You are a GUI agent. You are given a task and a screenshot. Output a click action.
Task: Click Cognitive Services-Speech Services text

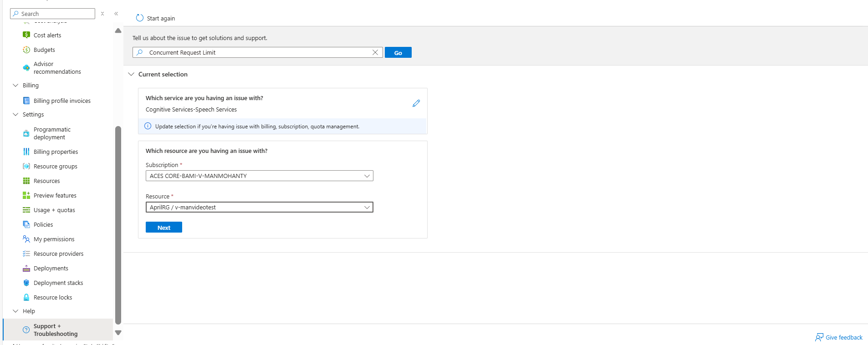[191, 109]
